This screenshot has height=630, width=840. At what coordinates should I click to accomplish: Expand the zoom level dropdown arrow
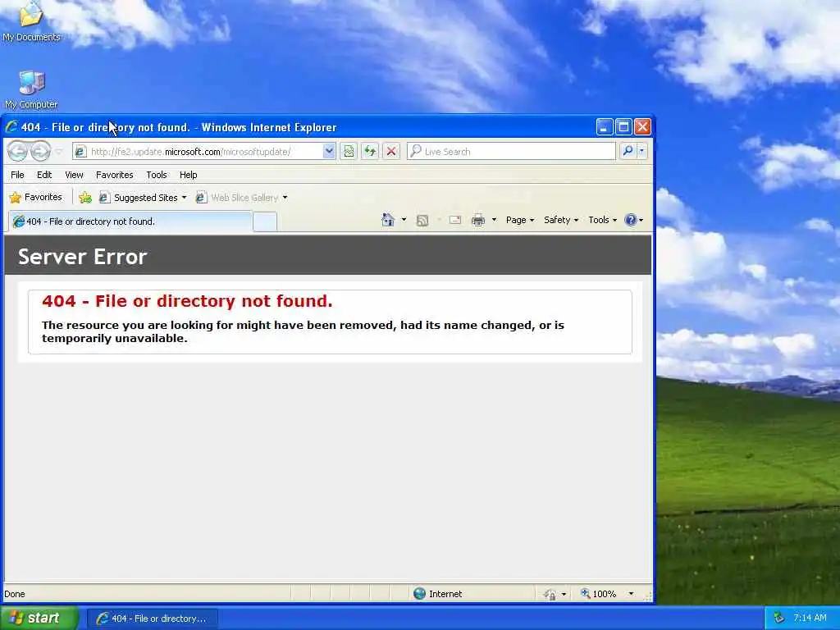631,594
